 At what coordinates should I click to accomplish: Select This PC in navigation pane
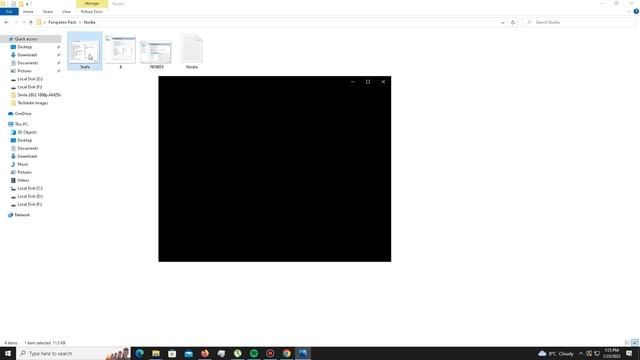(x=22, y=124)
